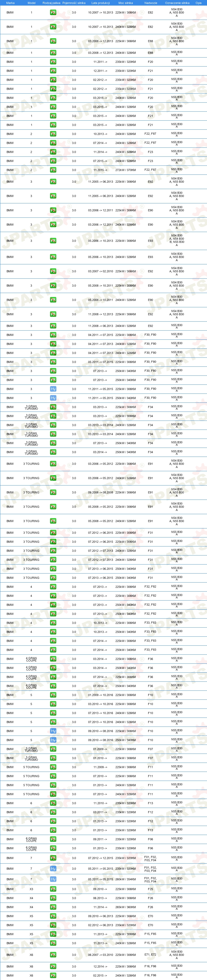Screen dimensions: 207x980
Task: Click the Oznaczenie silnika column header
Action: (177, 3)
